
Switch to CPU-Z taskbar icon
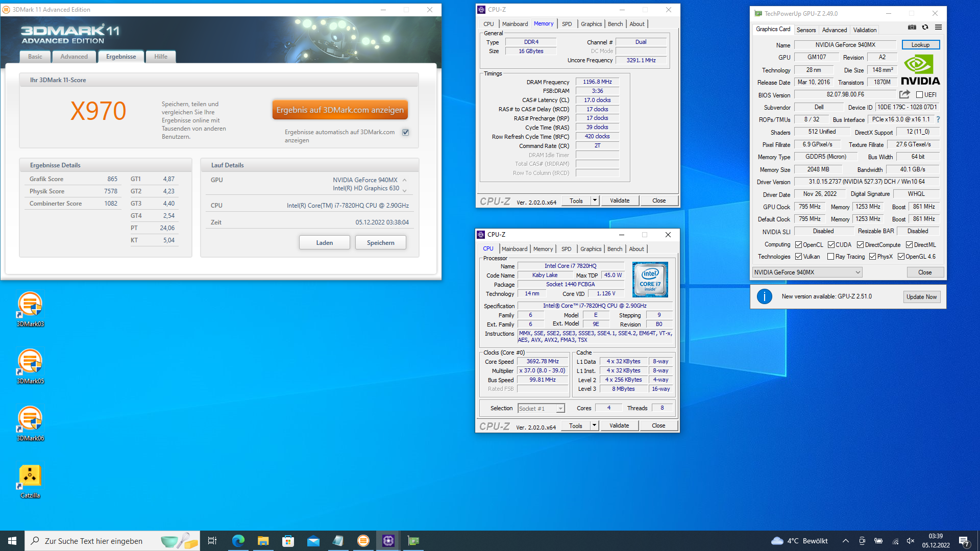[x=388, y=541]
